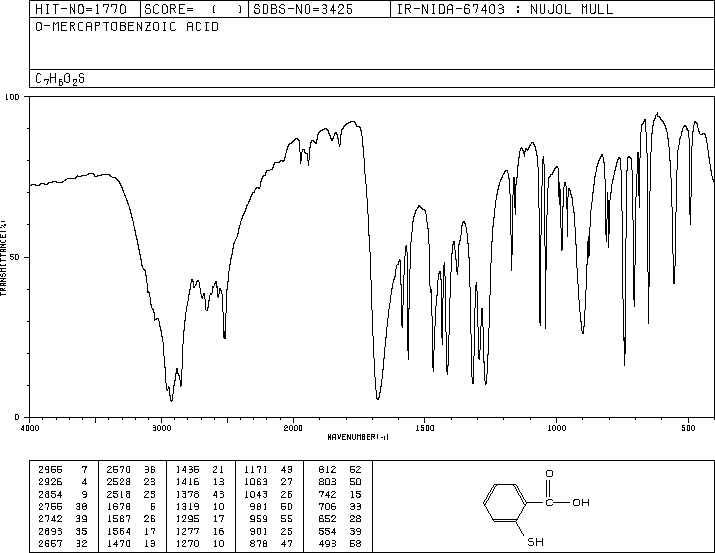Click the SH label in the structure
The image size is (715, 553).
[x=535, y=542]
